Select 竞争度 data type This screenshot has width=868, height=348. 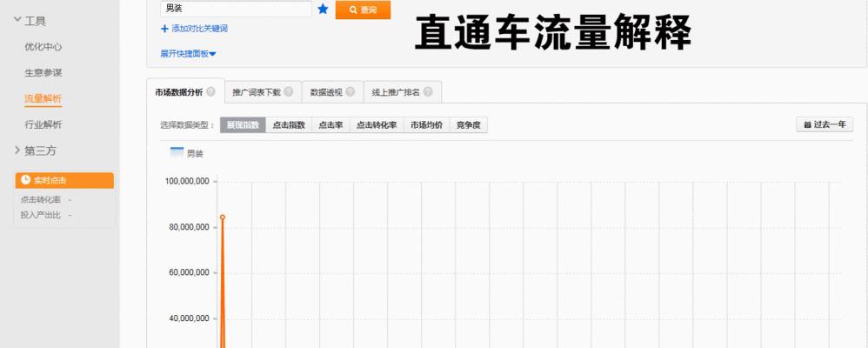click(x=468, y=125)
